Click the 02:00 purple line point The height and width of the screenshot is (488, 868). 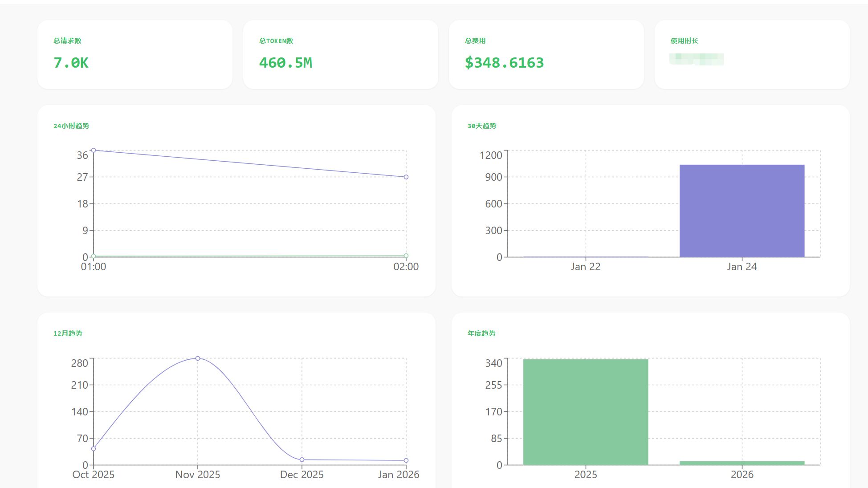tap(406, 177)
